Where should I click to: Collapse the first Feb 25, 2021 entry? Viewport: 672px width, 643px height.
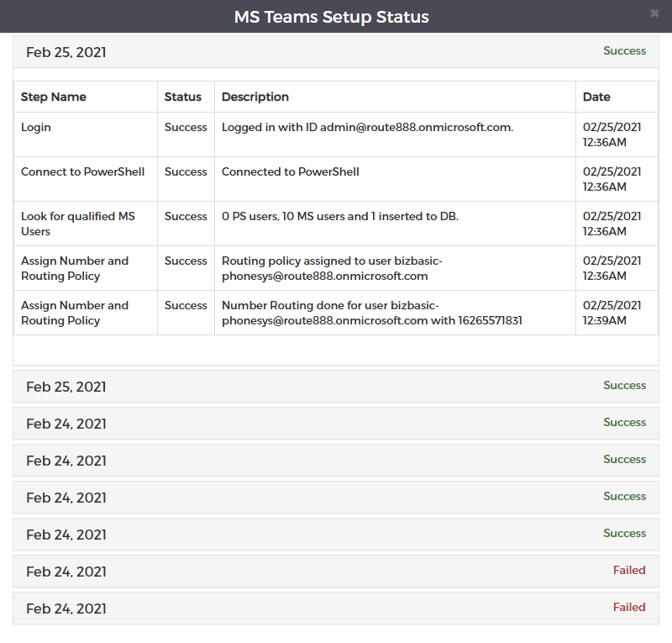[335, 52]
